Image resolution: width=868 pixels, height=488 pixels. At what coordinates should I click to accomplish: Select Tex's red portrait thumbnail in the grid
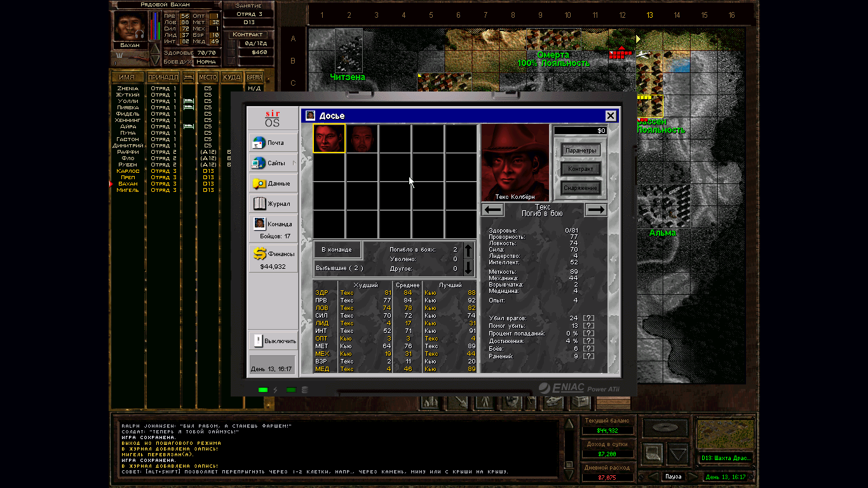pyautogui.click(x=329, y=139)
